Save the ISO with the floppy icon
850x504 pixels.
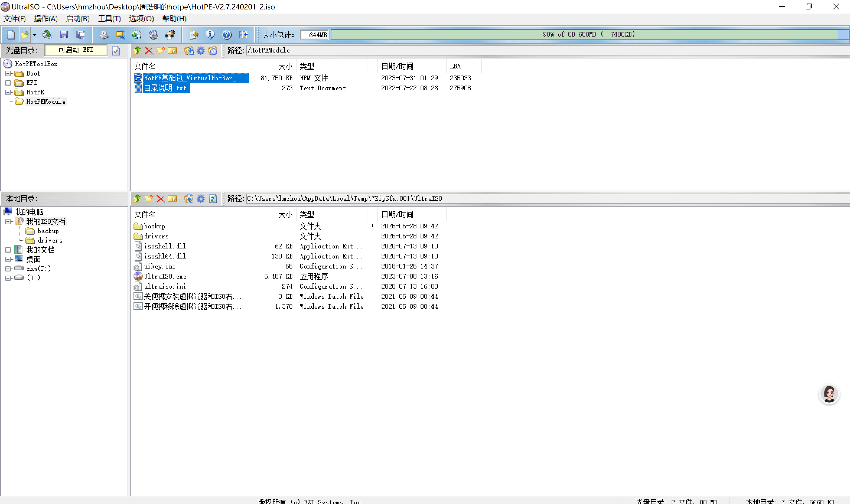63,35
